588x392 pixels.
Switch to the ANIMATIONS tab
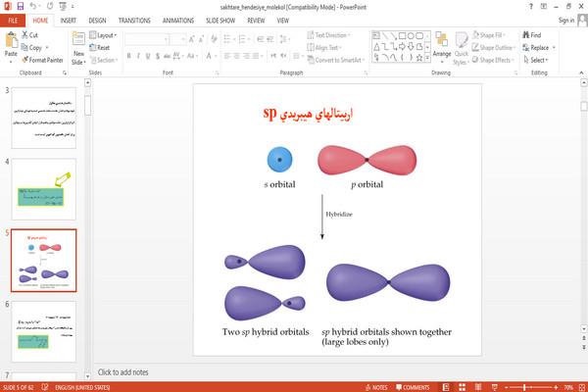(178, 21)
